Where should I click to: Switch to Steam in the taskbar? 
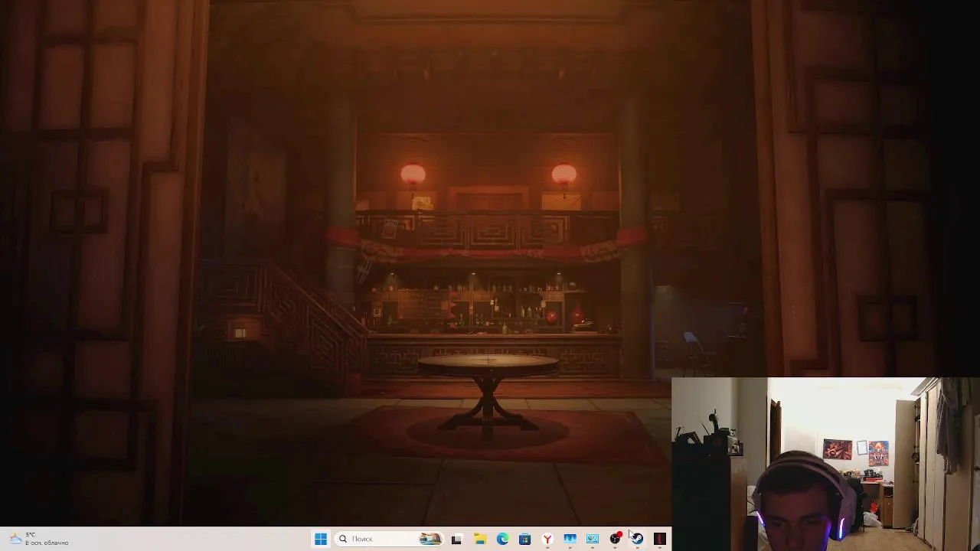coord(638,539)
